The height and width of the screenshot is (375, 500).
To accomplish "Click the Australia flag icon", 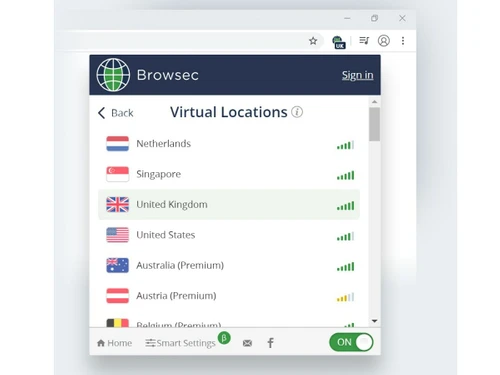I will [x=117, y=265].
